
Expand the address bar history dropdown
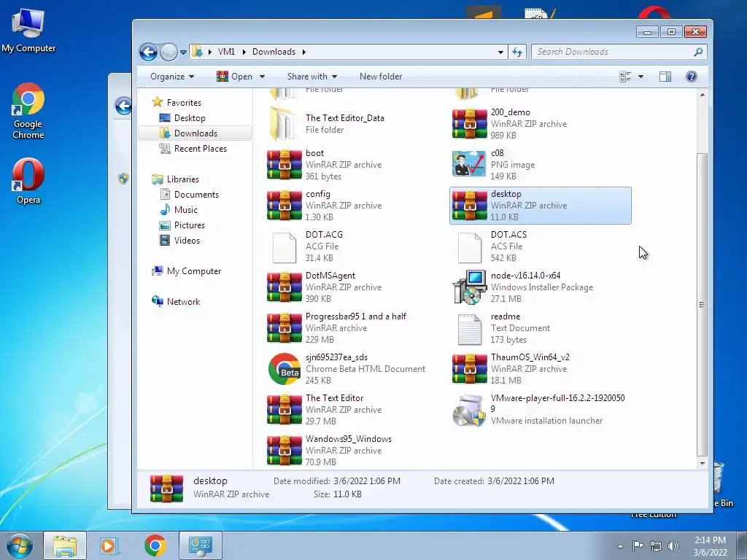pyautogui.click(x=500, y=52)
